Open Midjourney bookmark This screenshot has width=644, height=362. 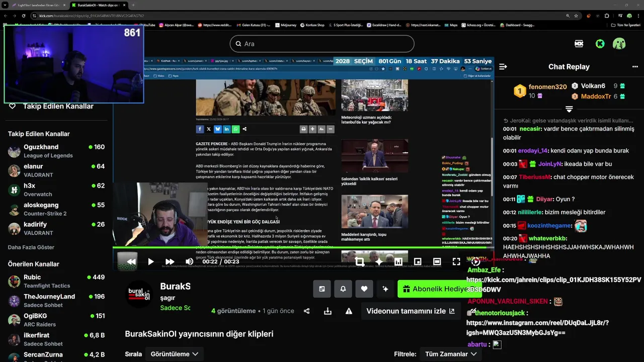pos(286,25)
